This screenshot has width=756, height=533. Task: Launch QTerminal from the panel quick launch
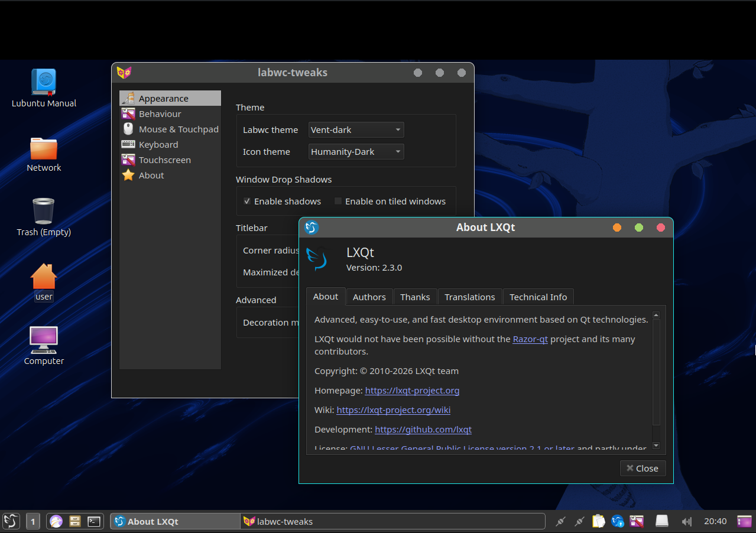pos(93,521)
